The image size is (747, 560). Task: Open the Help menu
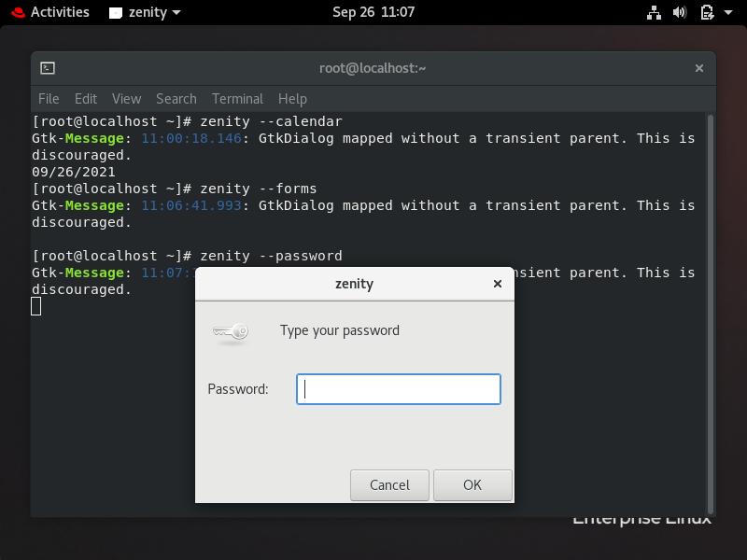(292, 98)
